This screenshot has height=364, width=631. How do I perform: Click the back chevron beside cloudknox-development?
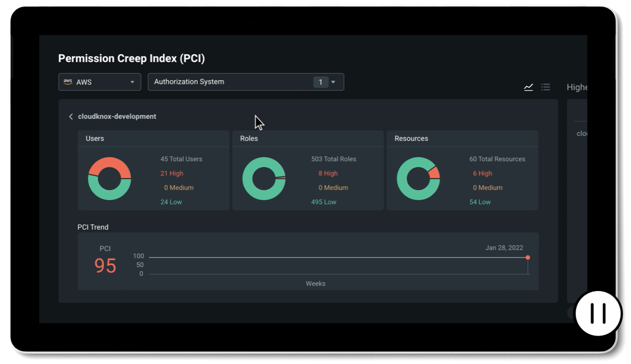(x=70, y=117)
